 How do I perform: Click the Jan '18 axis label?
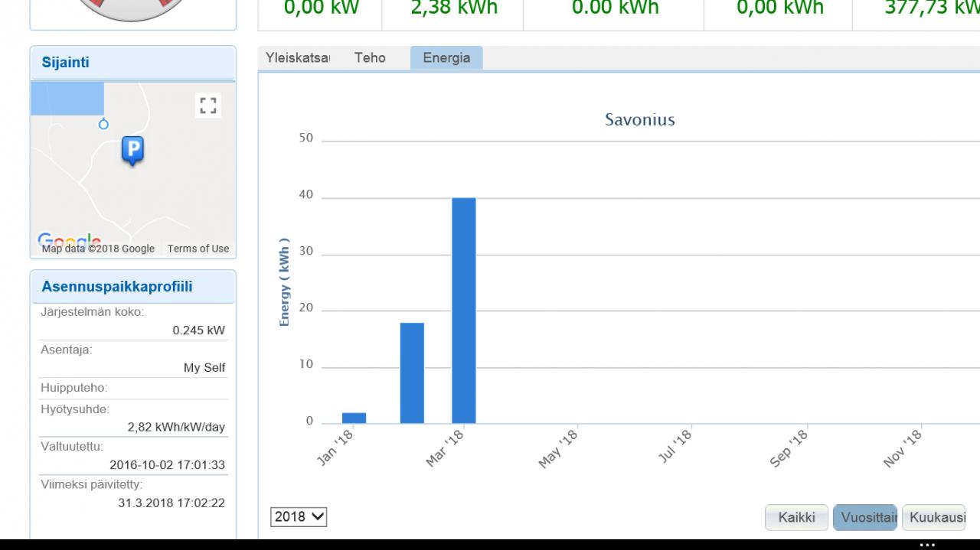tap(335, 447)
